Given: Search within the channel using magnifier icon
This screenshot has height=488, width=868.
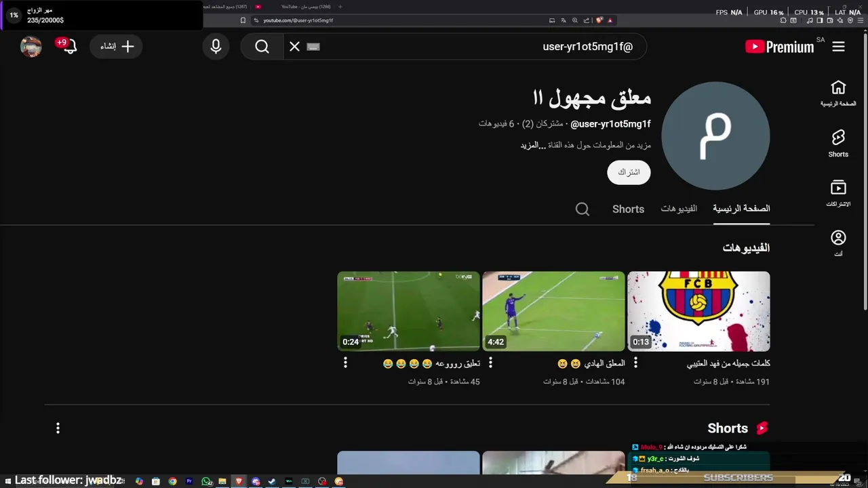Looking at the screenshot, I should point(582,209).
